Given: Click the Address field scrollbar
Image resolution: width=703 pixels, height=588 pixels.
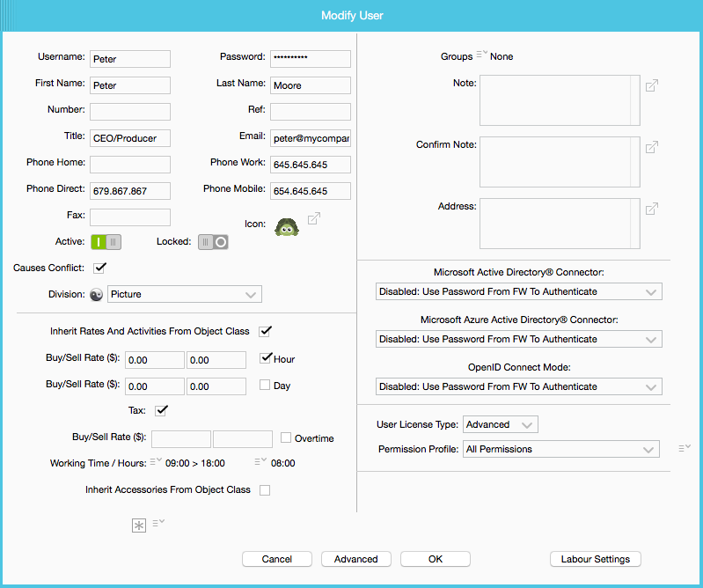Looking at the screenshot, I should 635,224.
